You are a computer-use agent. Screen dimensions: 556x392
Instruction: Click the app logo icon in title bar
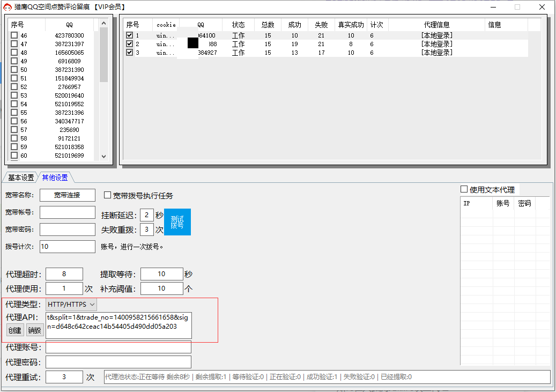click(x=8, y=7)
